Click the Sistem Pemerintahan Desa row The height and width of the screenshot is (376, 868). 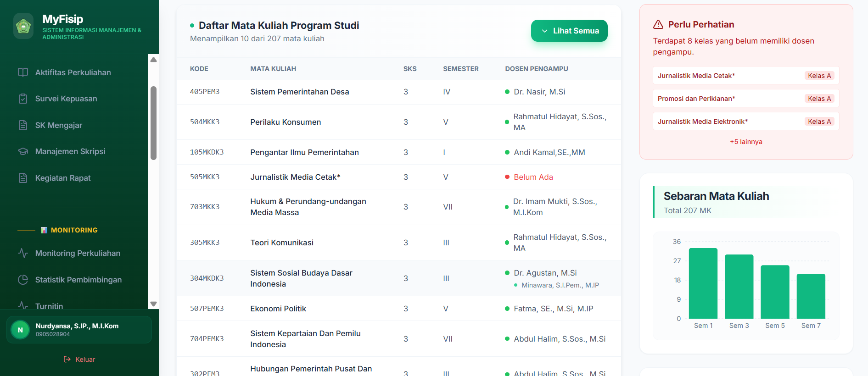click(x=398, y=92)
